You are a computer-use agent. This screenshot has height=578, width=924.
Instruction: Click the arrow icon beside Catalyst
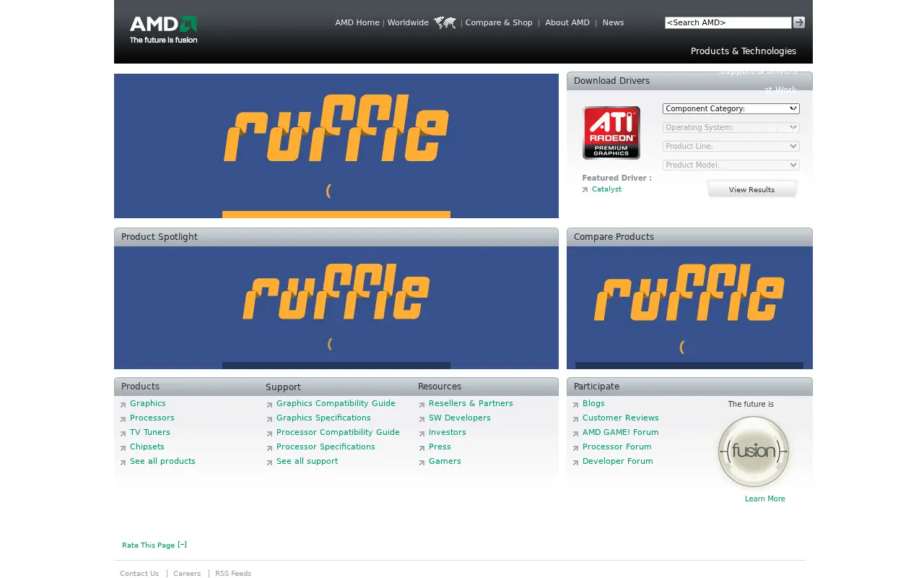[585, 190]
